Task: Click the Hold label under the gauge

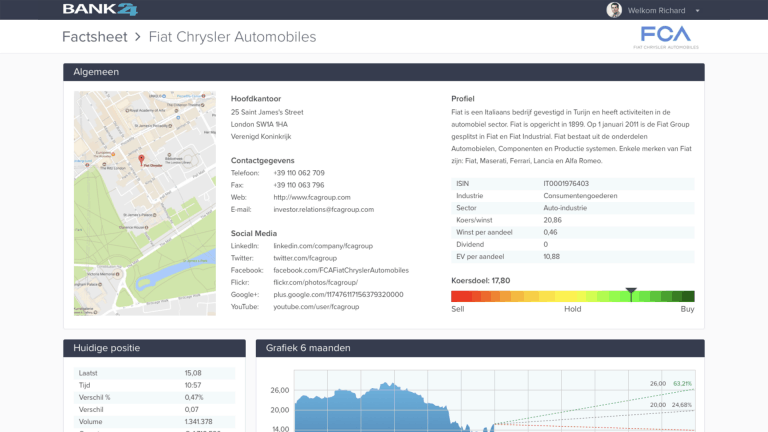Action: (573, 309)
